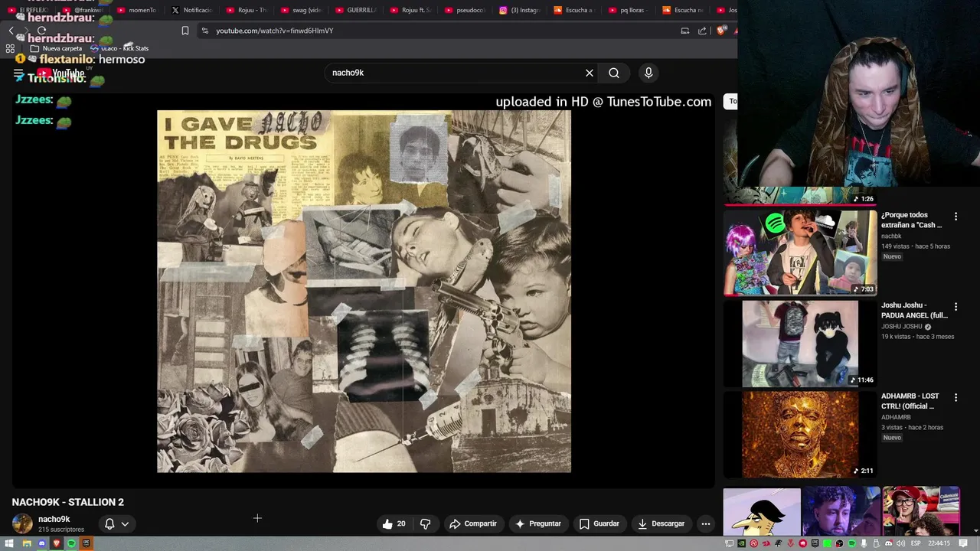The image size is (980, 551).
Task: Open '¿Porque todos extrañan a Cash' video thumbnail
Action: point(800,253)
